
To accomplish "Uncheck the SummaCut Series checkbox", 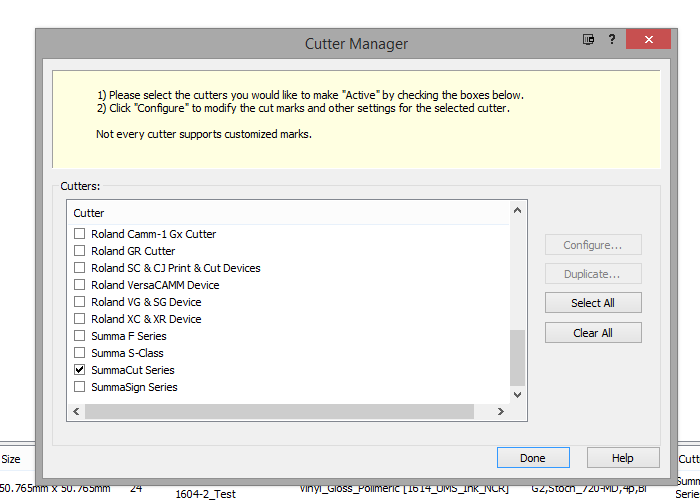I will [79, 369].
